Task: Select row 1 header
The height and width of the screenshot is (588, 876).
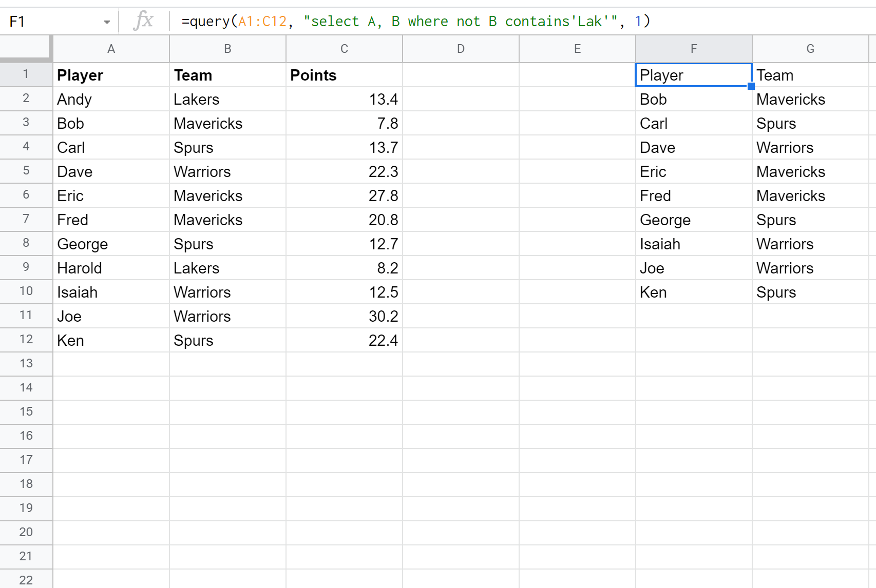Action: (x=26, y=74)
